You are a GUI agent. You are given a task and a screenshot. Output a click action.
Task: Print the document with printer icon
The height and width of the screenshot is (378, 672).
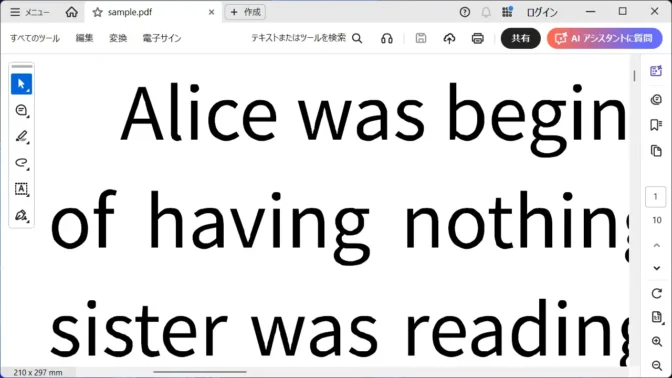click(477, 39)
